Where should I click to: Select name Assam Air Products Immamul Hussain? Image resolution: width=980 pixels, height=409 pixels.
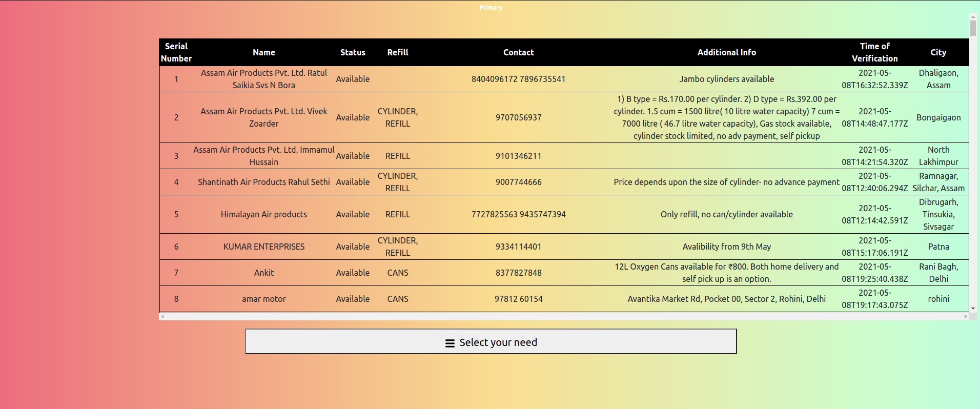(x=263, y=156)
